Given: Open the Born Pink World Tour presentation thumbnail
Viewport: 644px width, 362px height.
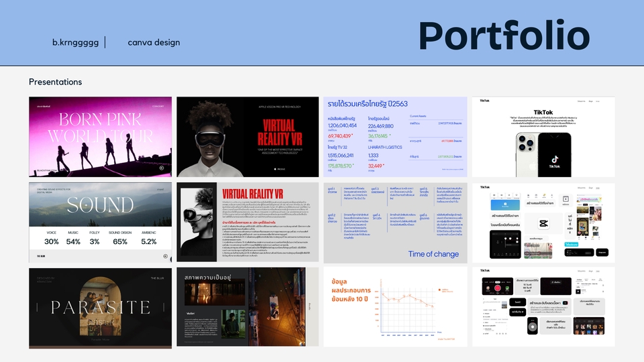Looking at the screenshot, I should click(100, 137).
